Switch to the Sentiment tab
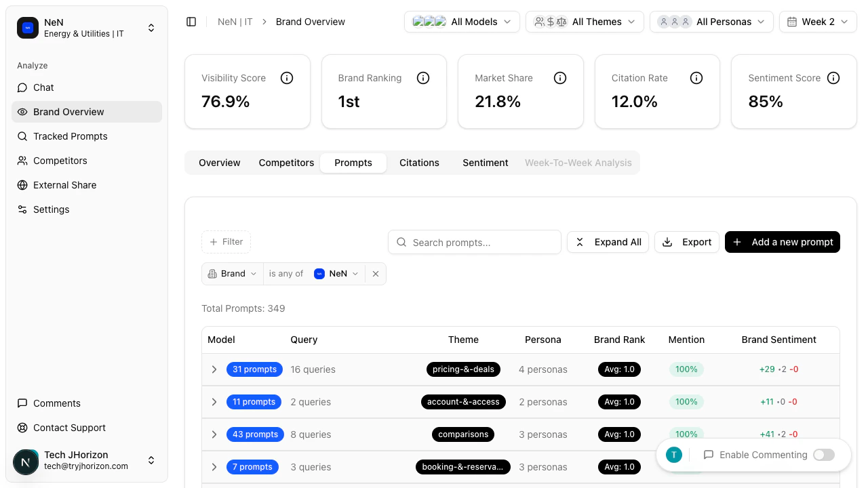 tap(486, 163)
